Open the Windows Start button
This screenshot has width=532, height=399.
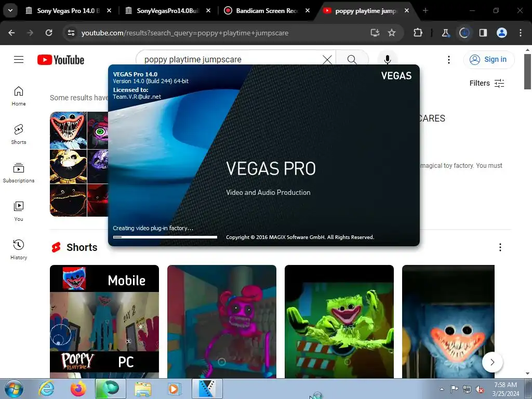(x=14, y=389)
